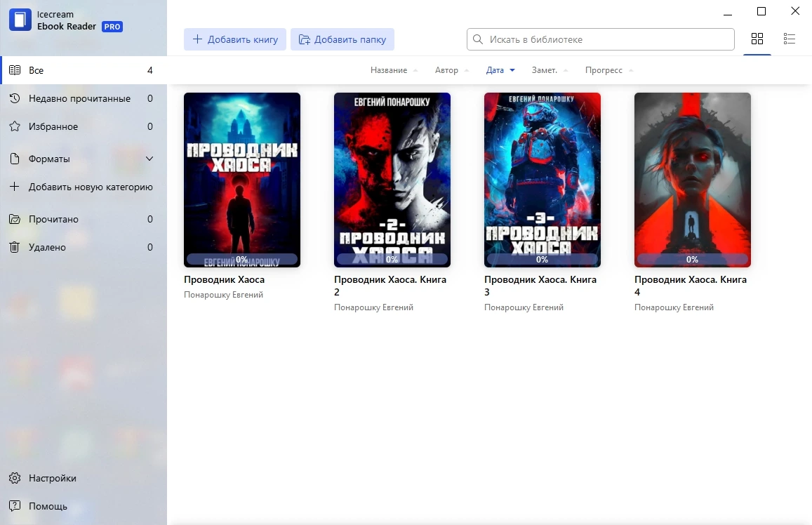
Task: Click the trash bin icon beside Удалено
Action: [15, 247]
